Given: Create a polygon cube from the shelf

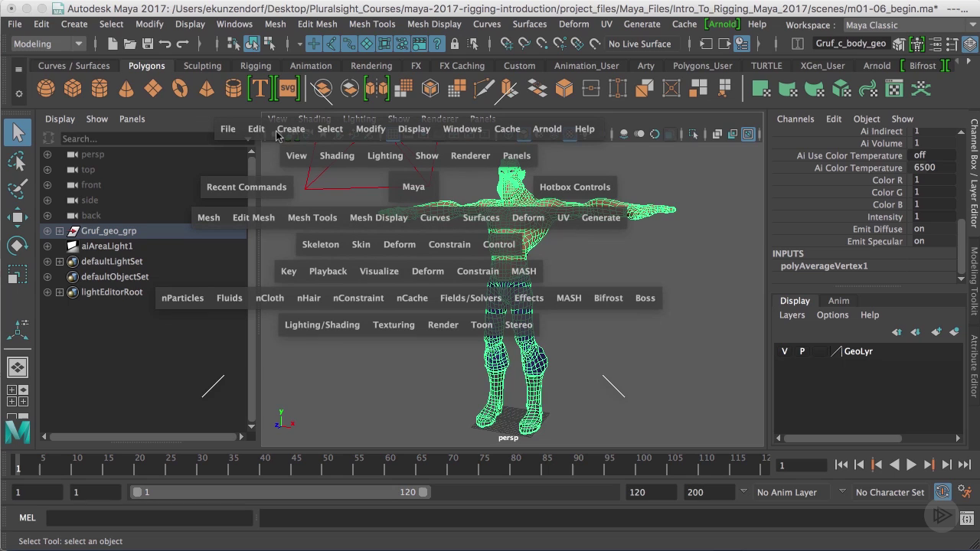Looking at the screenshot, I should pos(73,89).
